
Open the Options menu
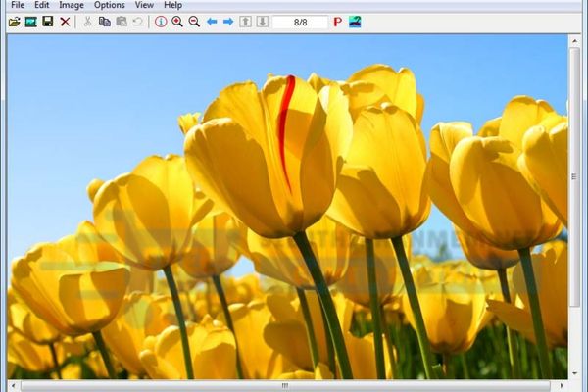(x=109, y=5)
